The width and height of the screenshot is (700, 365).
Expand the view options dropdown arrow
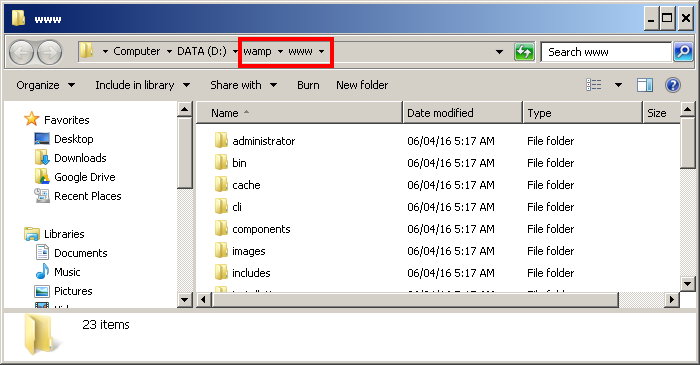(x=618, y=85)
